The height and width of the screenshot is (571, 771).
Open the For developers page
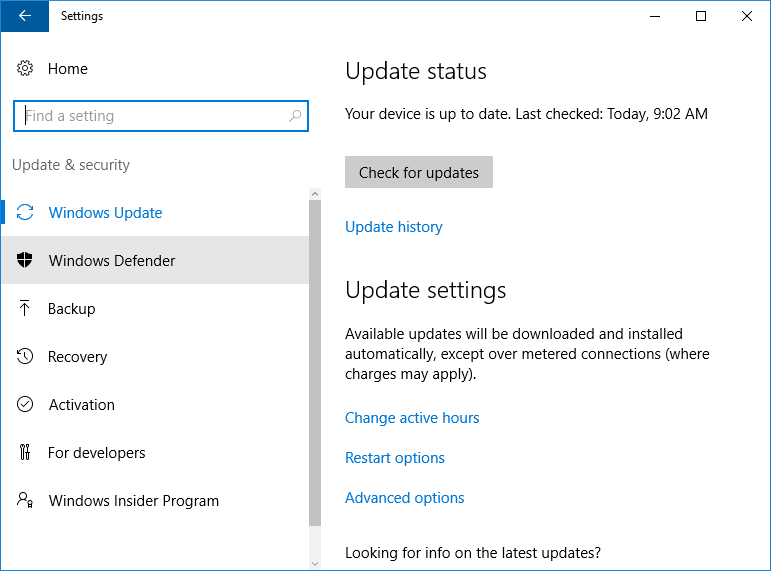pos(155,452)
